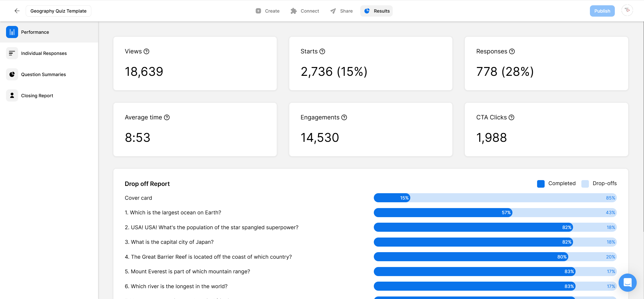Switch to the Results tab

click(x=376, y=11)
